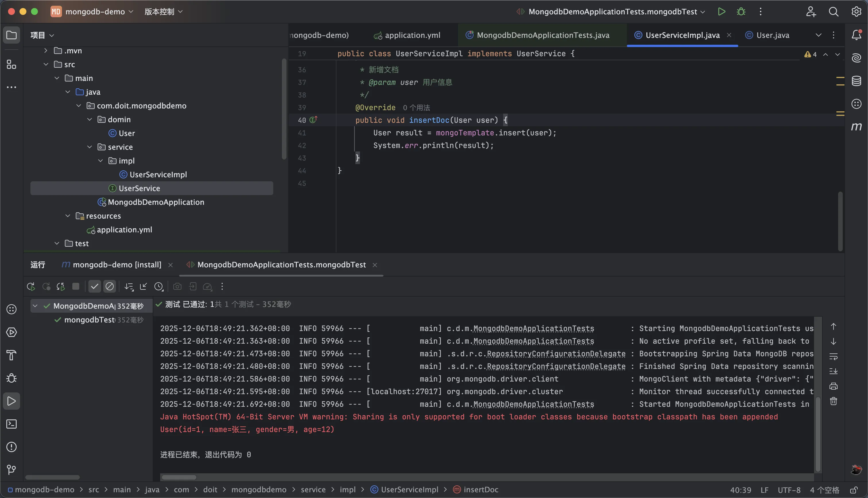
Task: Collapse the domin package folder
Action: tap(90, 119)
